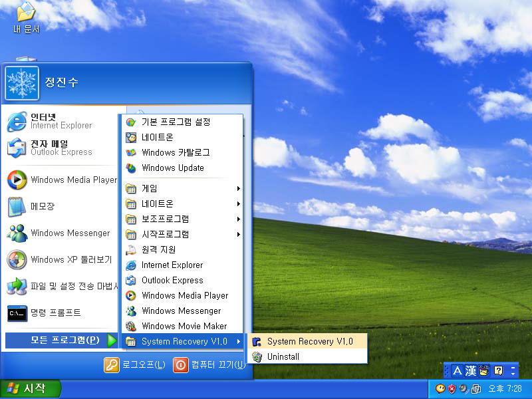Open 기본 프로그램 설정 entry

[x=182, y=122]
